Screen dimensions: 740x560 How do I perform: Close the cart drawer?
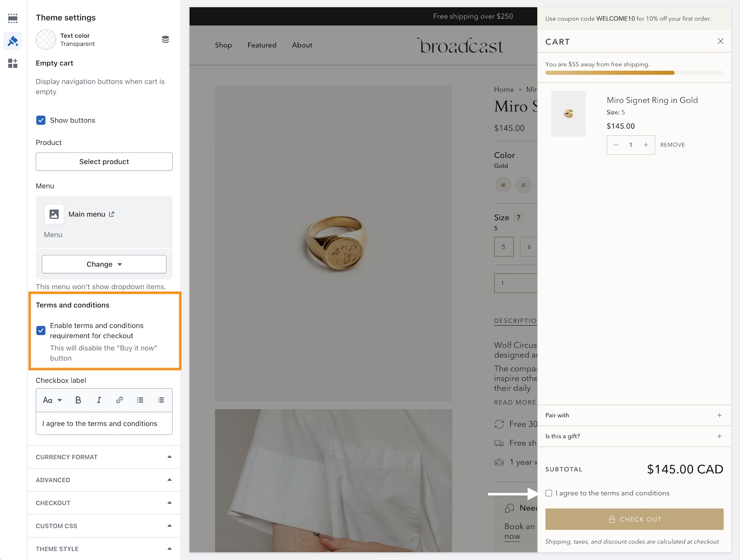pyautogui.click(x=720, y=41)
